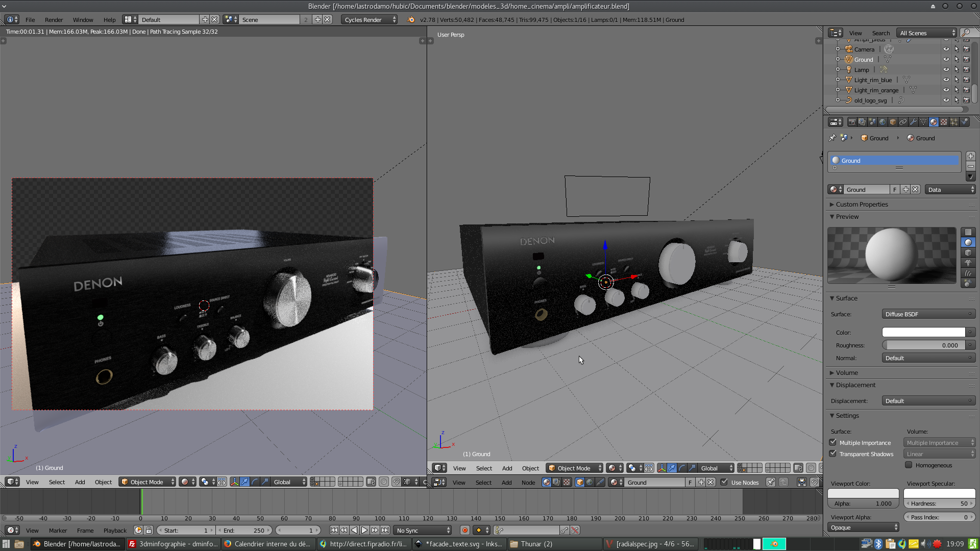The image size is (980, 551).
Task: Select the rotate manipulator in right viewport
Action: [x=682, y=468]
